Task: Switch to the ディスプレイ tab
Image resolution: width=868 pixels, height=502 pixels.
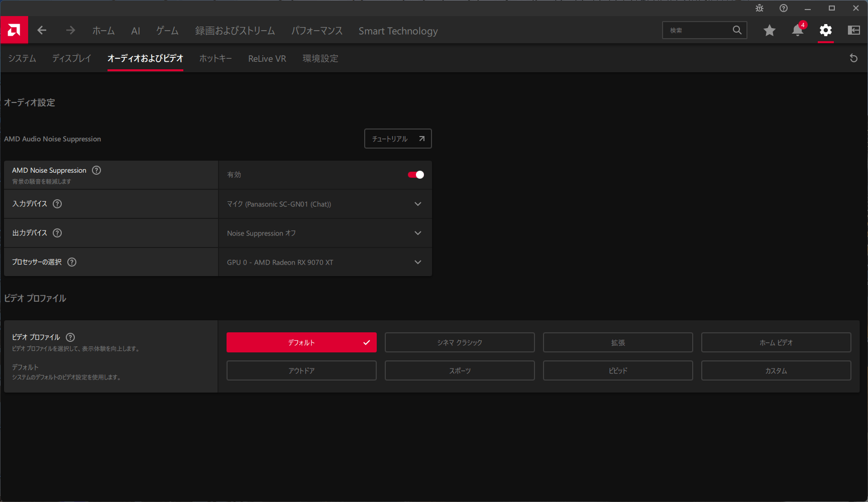Action: [x=71, y=58]
